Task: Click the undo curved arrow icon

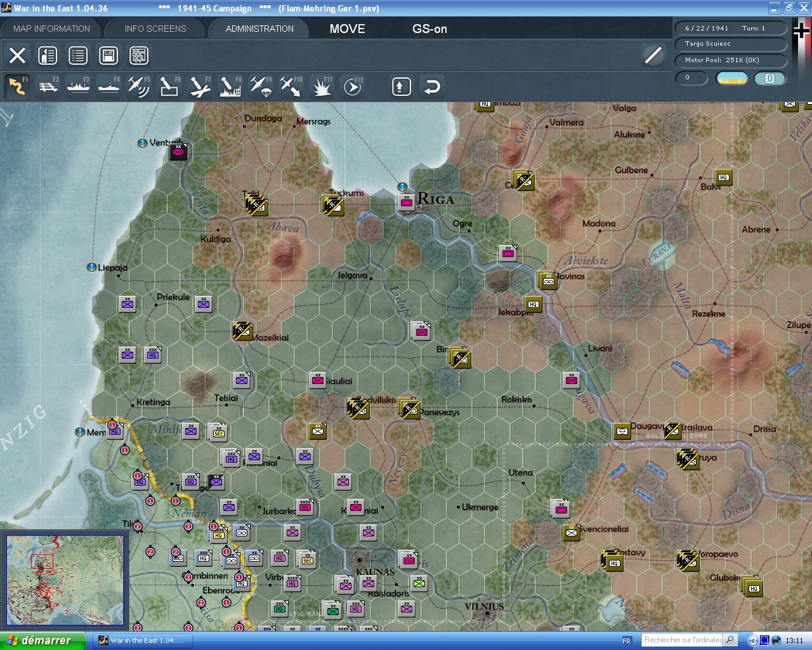Action: (x=431, y=86)
